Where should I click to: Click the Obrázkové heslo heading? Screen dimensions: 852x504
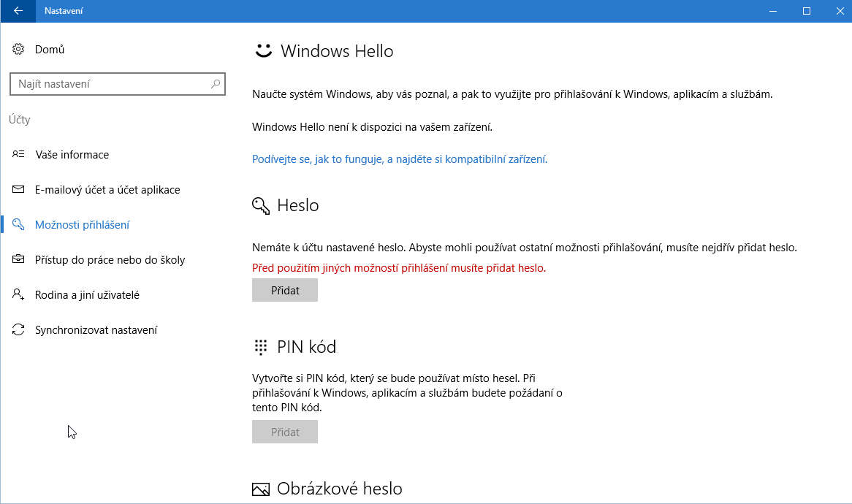340,489
